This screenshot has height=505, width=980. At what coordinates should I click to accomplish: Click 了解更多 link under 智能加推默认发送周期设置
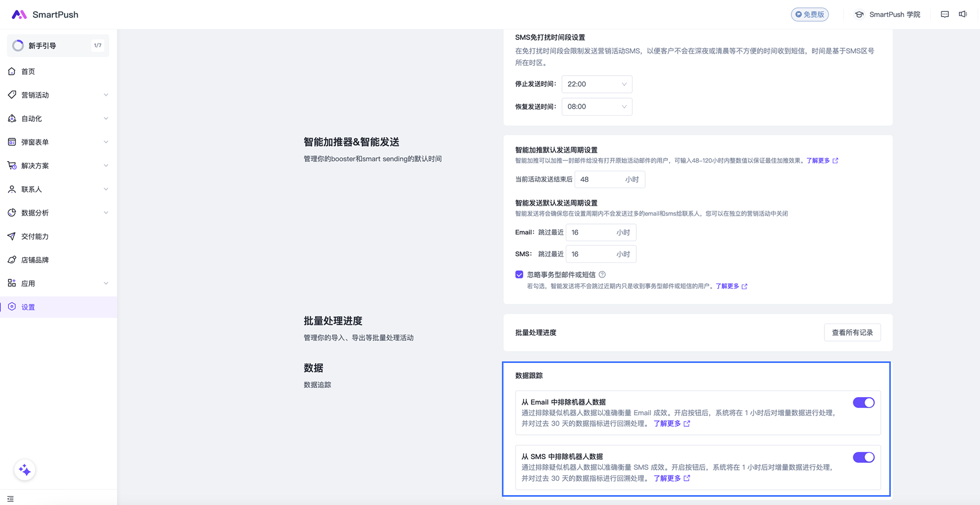(818, 161)
